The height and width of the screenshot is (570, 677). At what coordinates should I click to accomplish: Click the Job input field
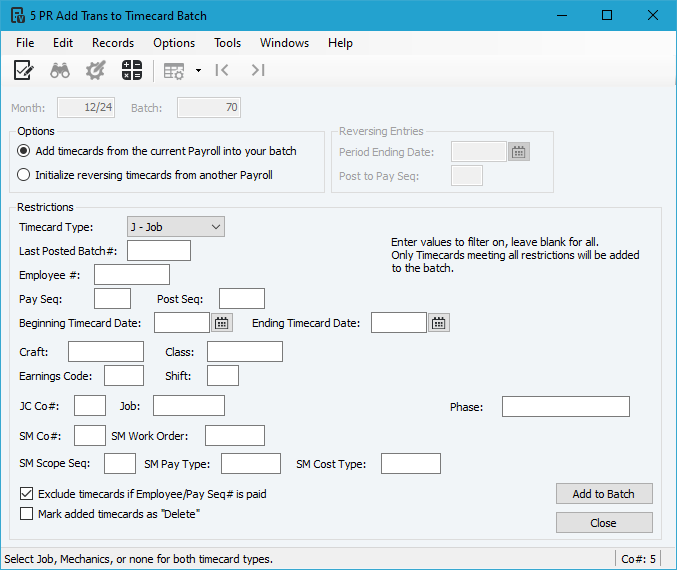[x=189, y=406]
